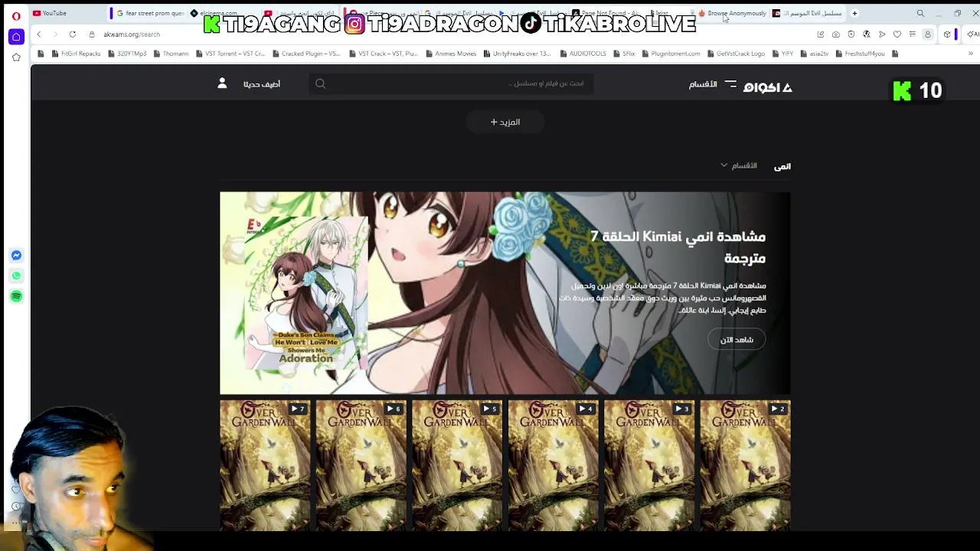The width and height of the screenshot is (980, 551).
Task: Show more bookmarks with chevron
Action: click(971, 54)
